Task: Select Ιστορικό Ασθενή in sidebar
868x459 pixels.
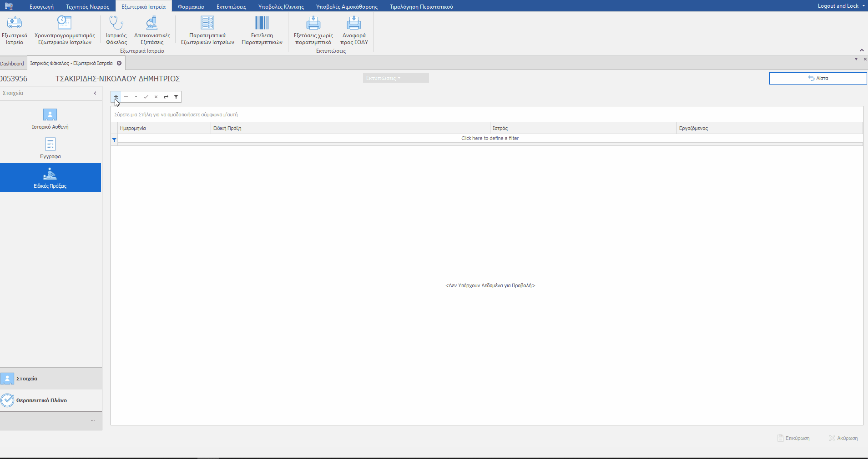Action: coord(50,119)
